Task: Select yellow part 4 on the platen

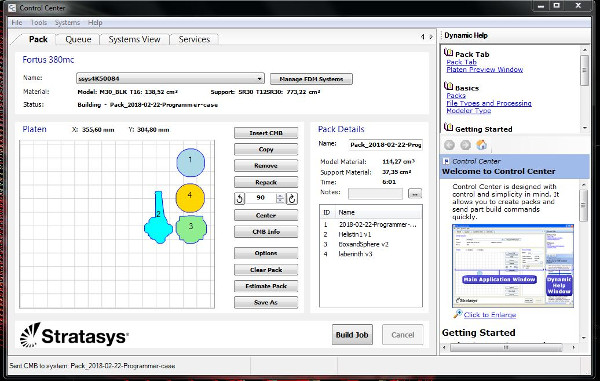Action: click(x=190, y=198)
